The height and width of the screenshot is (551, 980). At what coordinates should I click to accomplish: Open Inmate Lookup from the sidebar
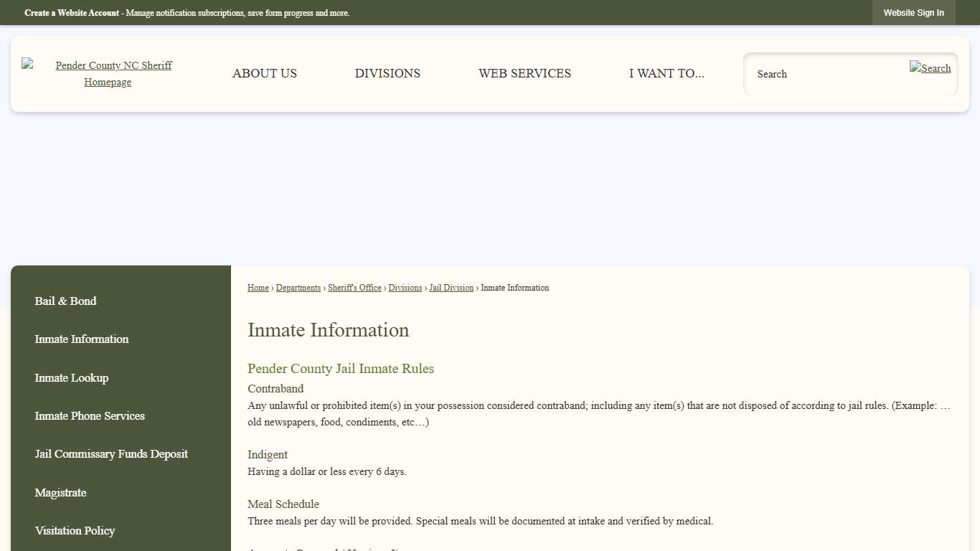tap(72, 377)
